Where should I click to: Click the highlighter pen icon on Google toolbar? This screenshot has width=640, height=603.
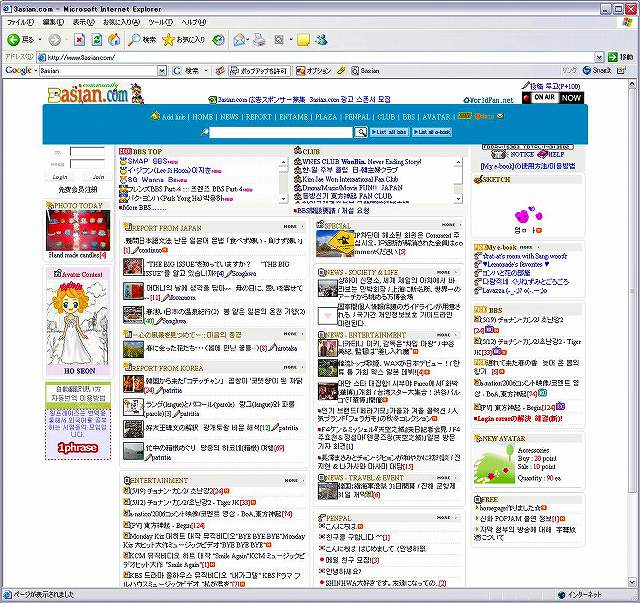pos(341,71)
